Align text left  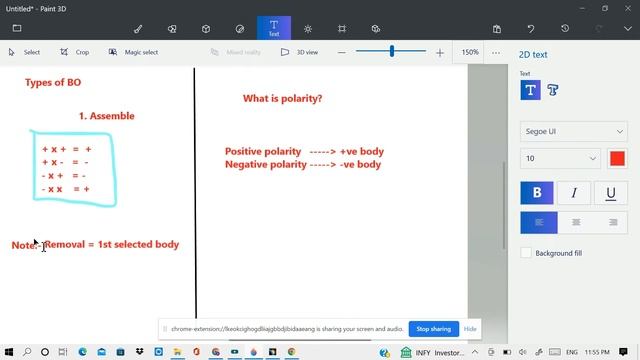point(539,222)
